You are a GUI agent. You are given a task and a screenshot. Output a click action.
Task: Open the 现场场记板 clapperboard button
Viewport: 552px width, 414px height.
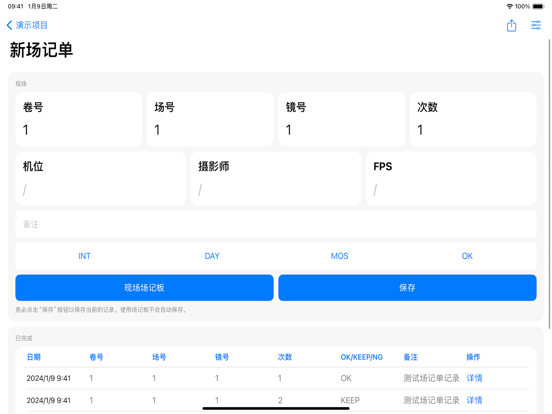[144, 288]
